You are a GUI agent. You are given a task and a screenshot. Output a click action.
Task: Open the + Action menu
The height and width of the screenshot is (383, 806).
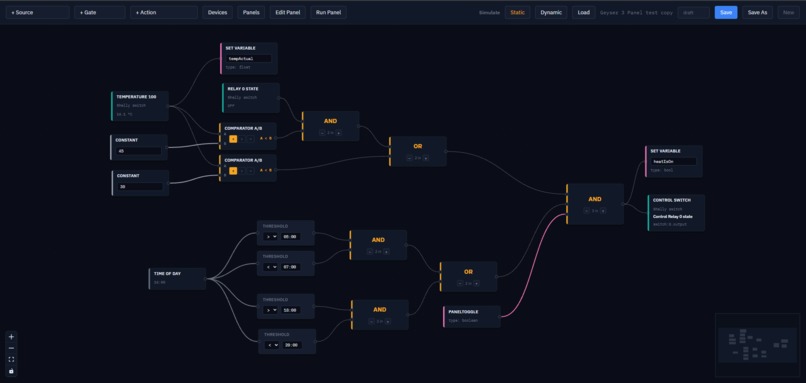(164, 12)
